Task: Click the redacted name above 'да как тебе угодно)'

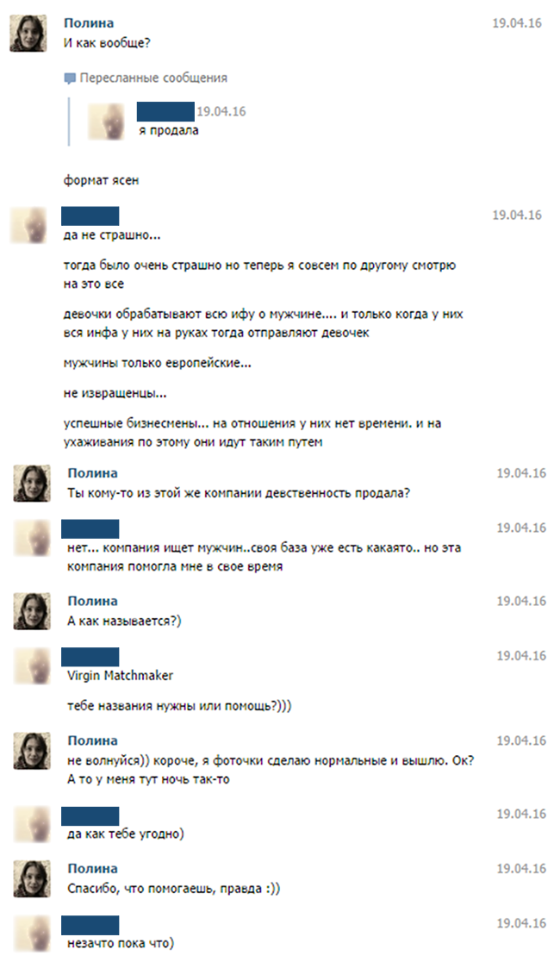Action: [90, 816]
